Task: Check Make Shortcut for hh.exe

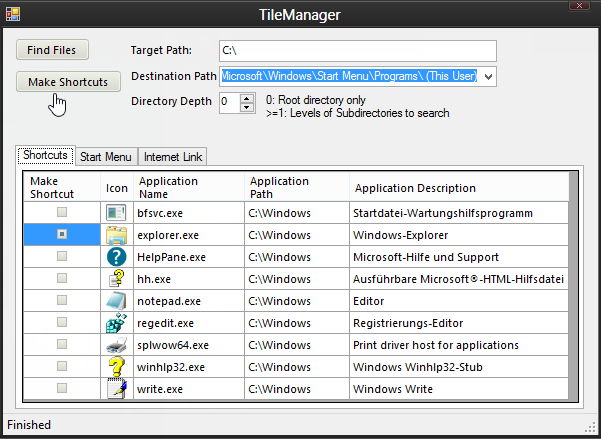Action: pos(62,278)
